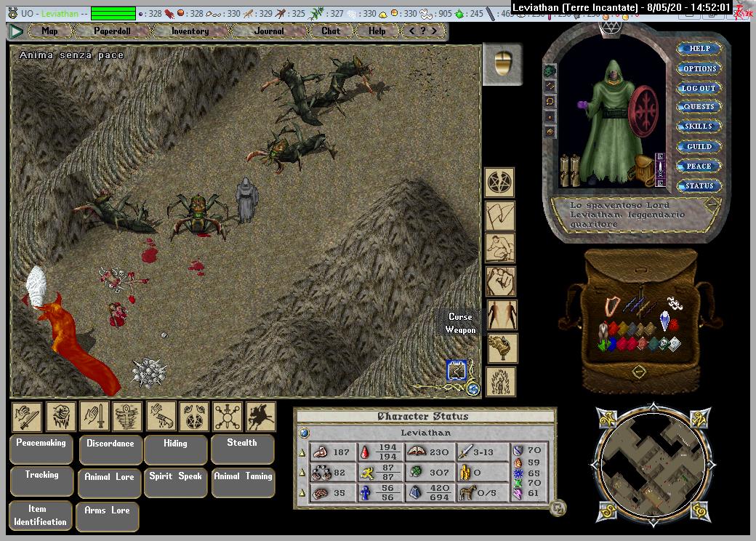
Task: Collapse the backpack using the diamond button
Action: 639,372
